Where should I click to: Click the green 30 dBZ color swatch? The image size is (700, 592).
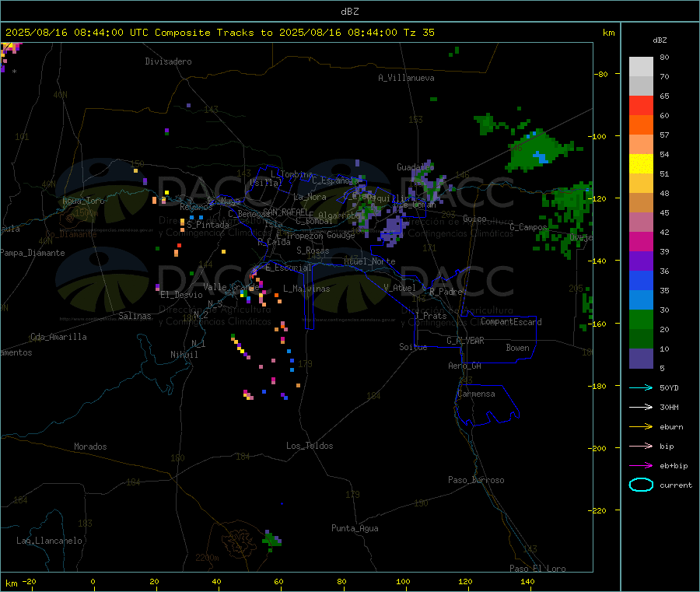pyautogui.click(x=641, y=319)
